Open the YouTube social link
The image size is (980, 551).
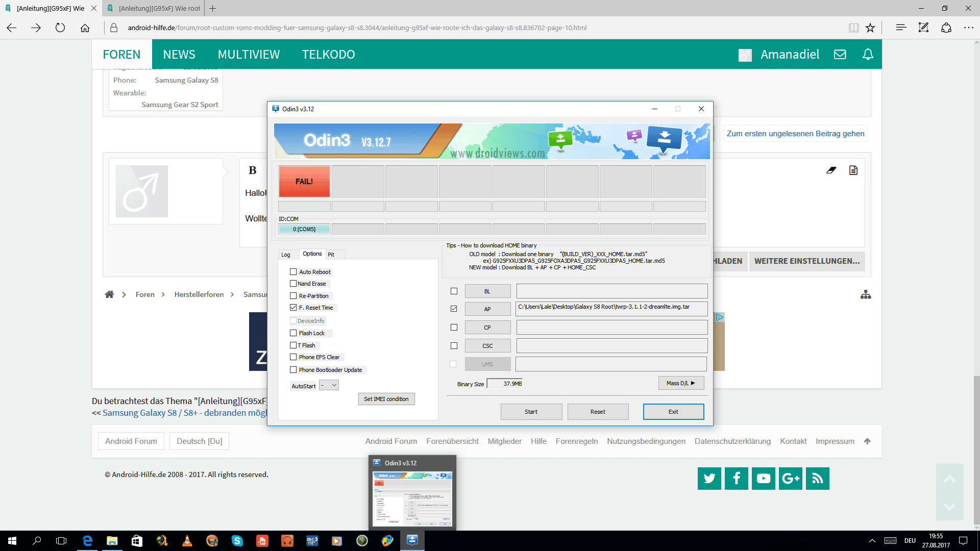(764, 479)
